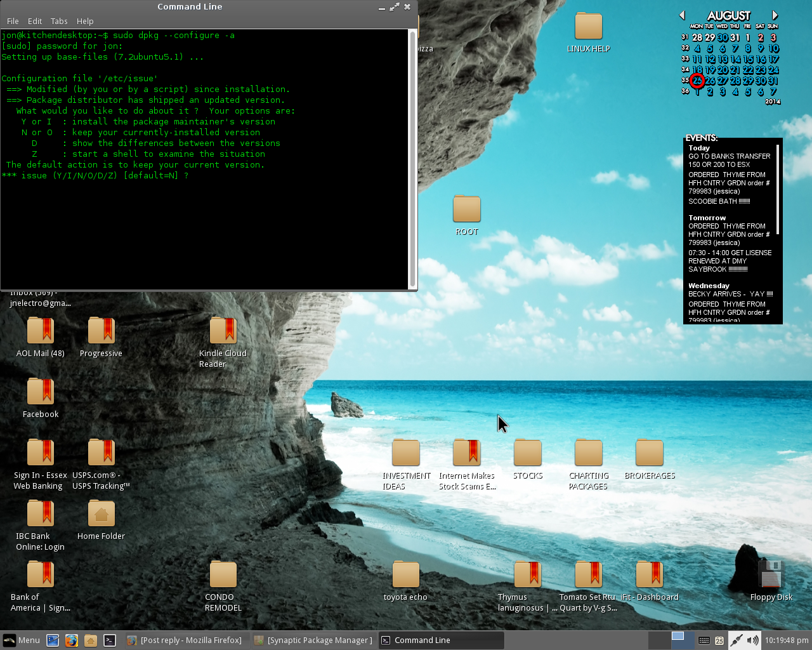Screen dimensions: 812x650
Task: Click the 'issue (Y/I/N/O/D/Z)' prompt line
Action: tap(95, 176)
